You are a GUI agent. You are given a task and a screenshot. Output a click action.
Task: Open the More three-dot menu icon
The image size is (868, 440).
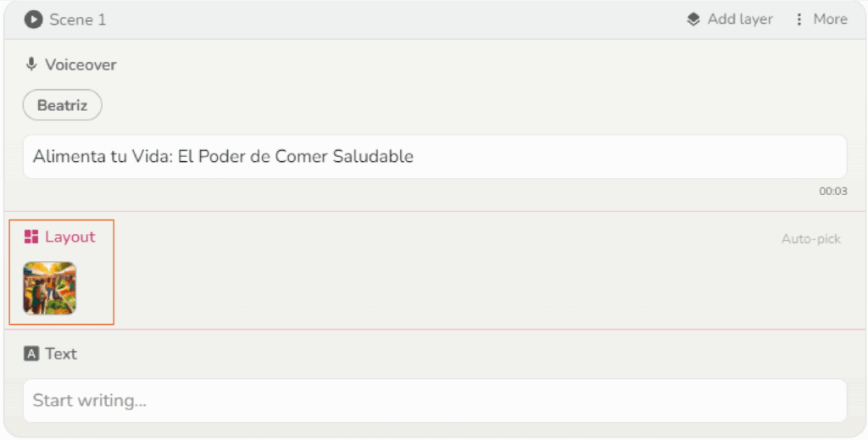click(798, 19)
